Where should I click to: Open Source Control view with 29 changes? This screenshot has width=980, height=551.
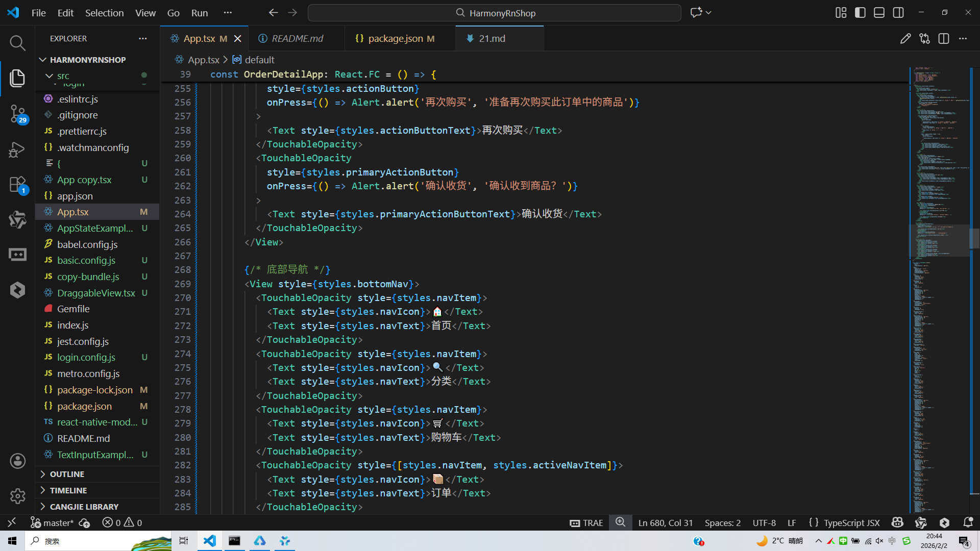[17, 113]
